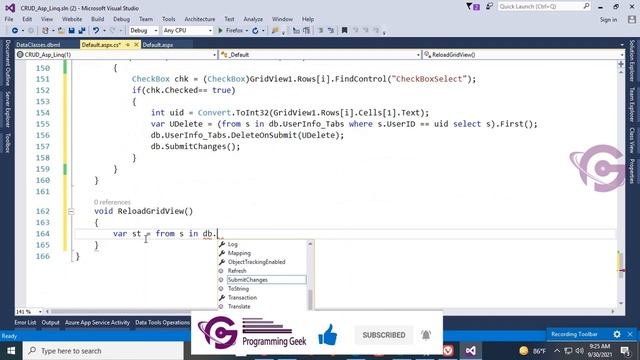Open the account settings icon below Sign in
640x360 pixels.
pyautogui.click(x=632, y=19)
